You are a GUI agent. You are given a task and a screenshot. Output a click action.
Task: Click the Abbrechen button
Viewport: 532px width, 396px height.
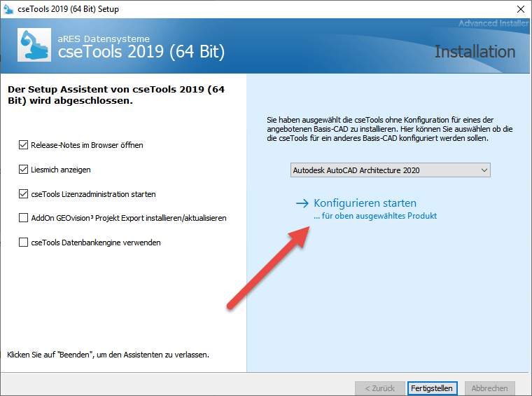[489, 388]
